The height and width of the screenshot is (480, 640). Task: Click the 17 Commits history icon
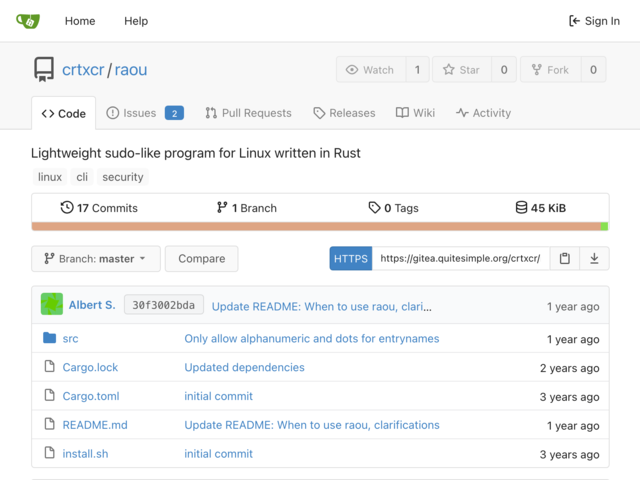click(x=67, y=207)
